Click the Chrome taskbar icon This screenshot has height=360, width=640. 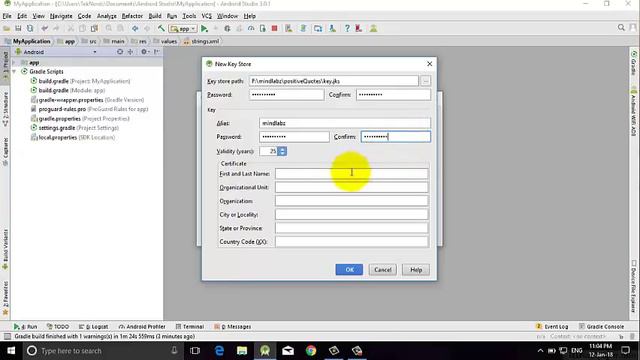point(311,351)
